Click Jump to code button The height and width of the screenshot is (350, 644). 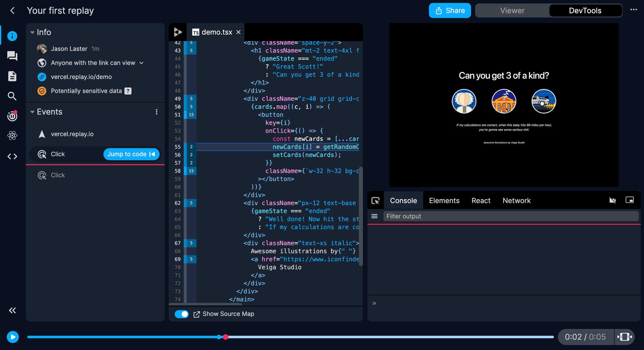tap(131, 154)
